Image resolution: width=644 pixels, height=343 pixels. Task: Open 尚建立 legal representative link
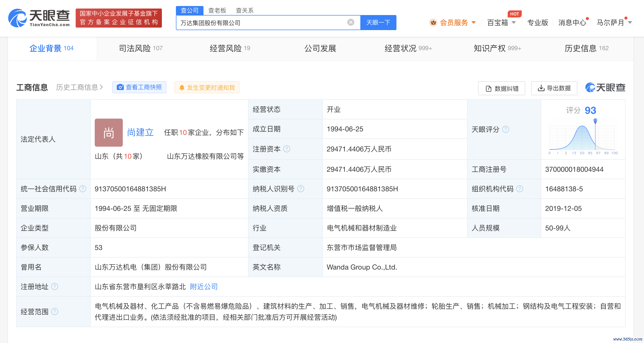coord(140,132)
